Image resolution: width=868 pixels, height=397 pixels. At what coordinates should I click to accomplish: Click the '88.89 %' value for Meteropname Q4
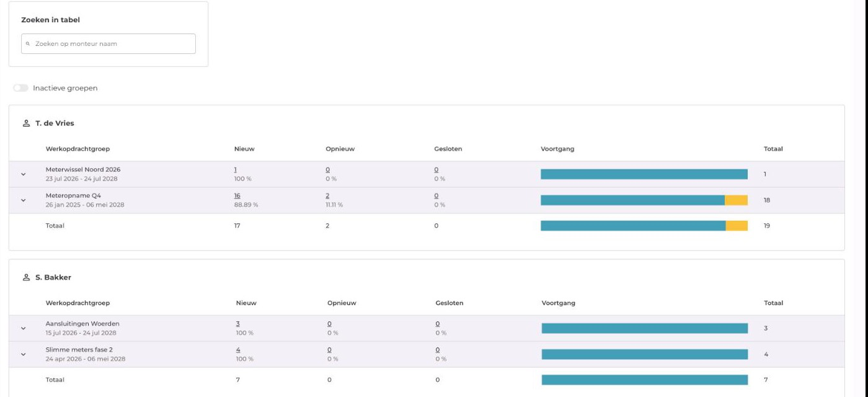(246, 205)
